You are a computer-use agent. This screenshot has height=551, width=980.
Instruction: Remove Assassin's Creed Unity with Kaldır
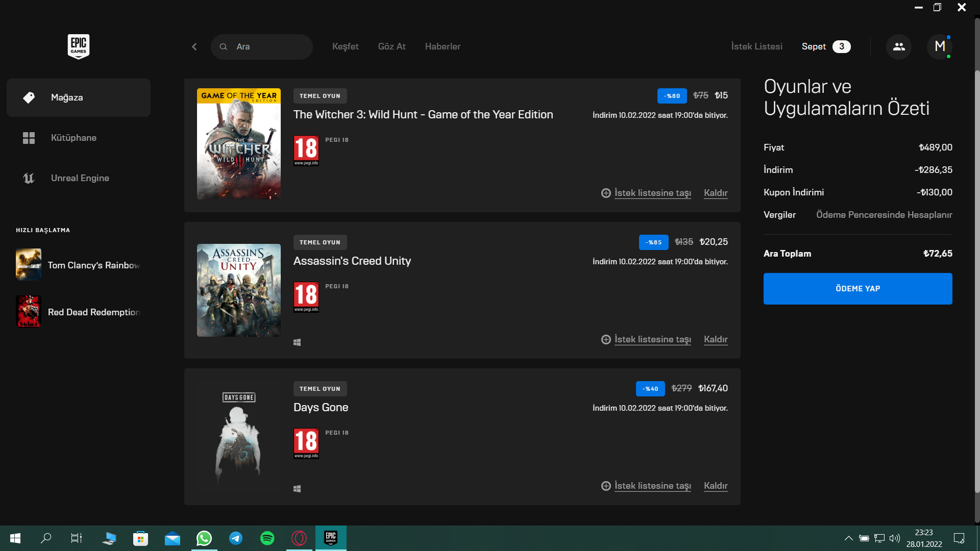(x=716, y=339)
